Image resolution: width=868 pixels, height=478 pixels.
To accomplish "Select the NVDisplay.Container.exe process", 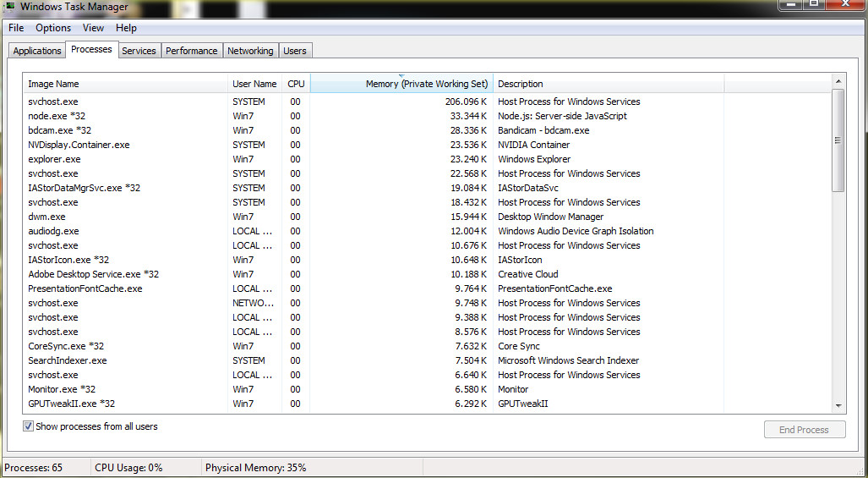I will [x=79, y=145].
